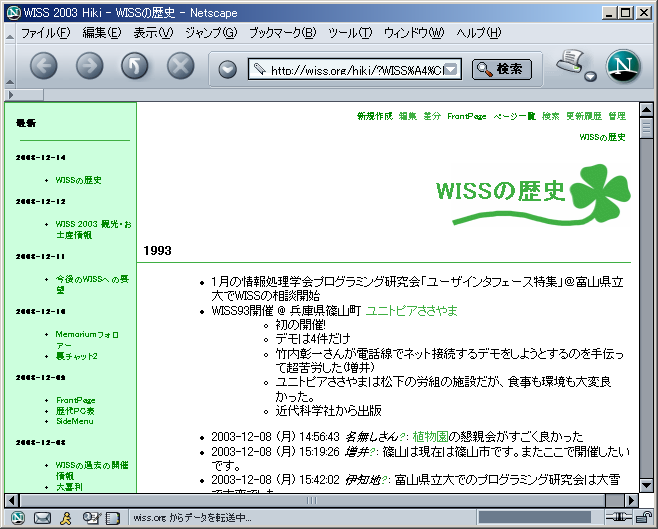Open the ユニトピアささやま link
The image size is (658, 529).
411,311
